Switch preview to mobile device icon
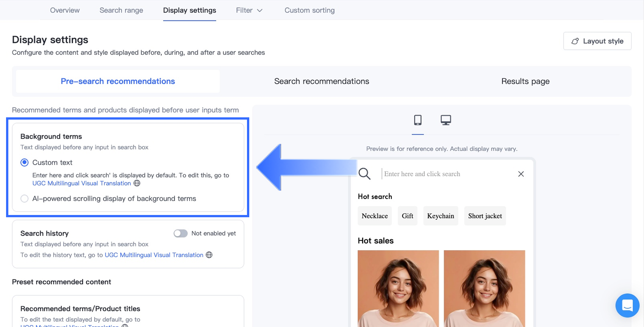 click(x=417, y=120)
